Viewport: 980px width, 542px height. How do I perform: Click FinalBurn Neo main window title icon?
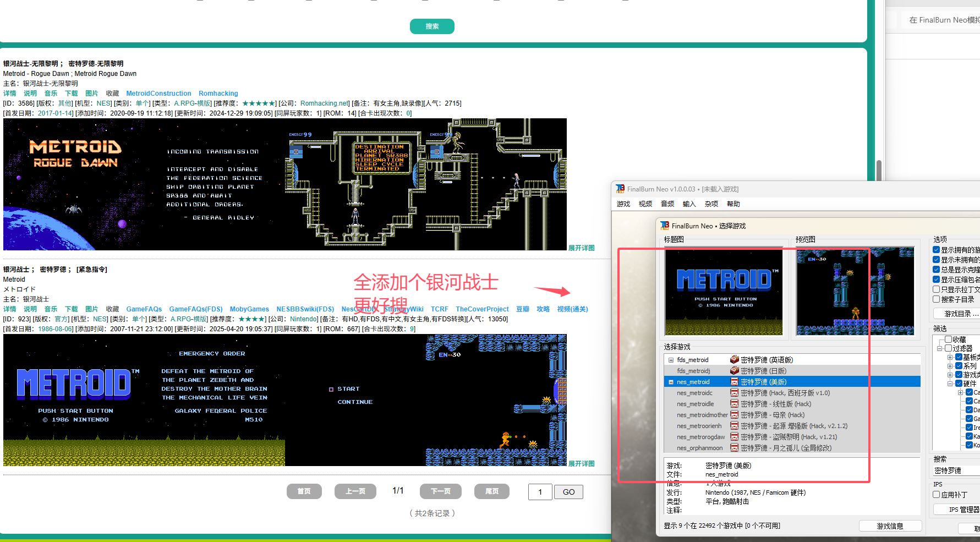[x=620, y=189]
